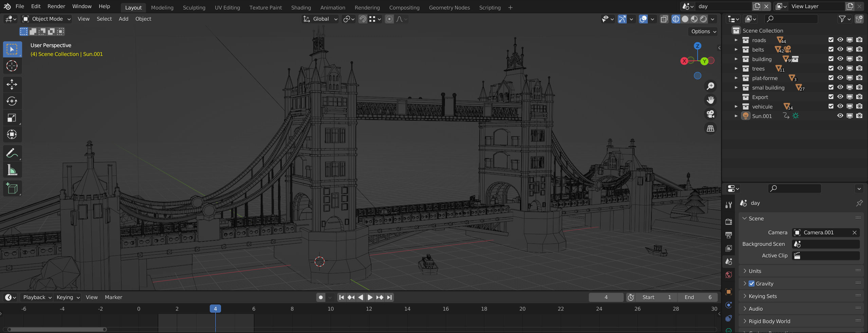Toggle the camera view icon
Image resolution: width=868 pixels, height=333 pixels.
[710, 114]
